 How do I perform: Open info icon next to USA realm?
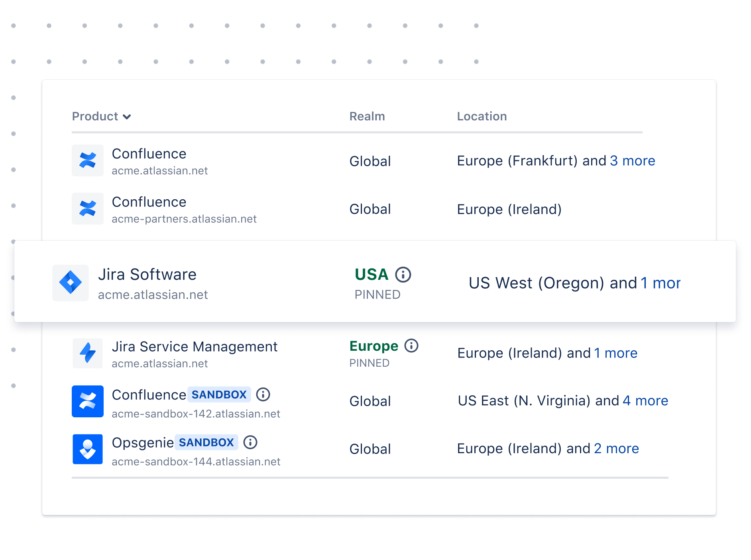(403, 275)
